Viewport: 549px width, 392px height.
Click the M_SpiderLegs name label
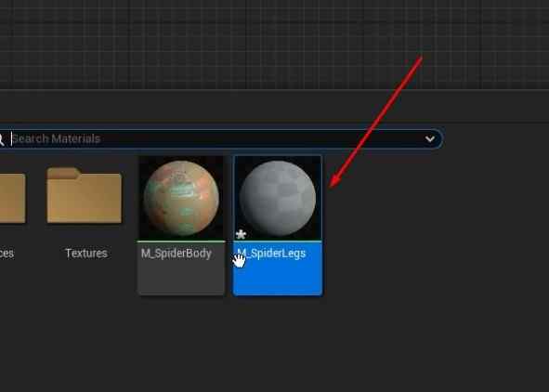[271, 254]
